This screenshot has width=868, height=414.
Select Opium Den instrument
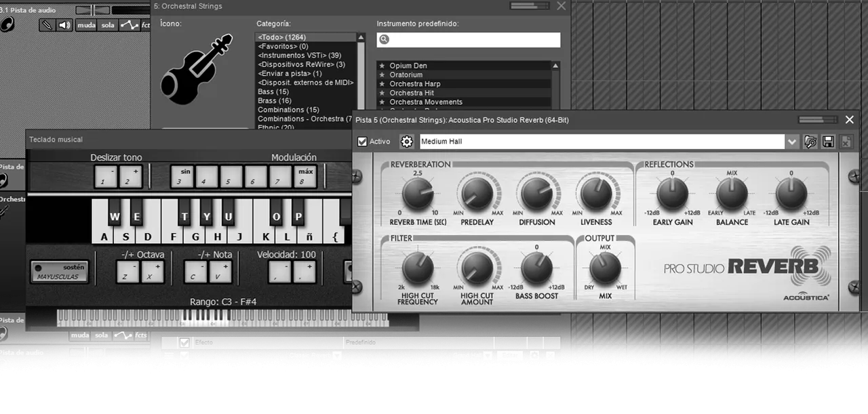pos(465,66)
